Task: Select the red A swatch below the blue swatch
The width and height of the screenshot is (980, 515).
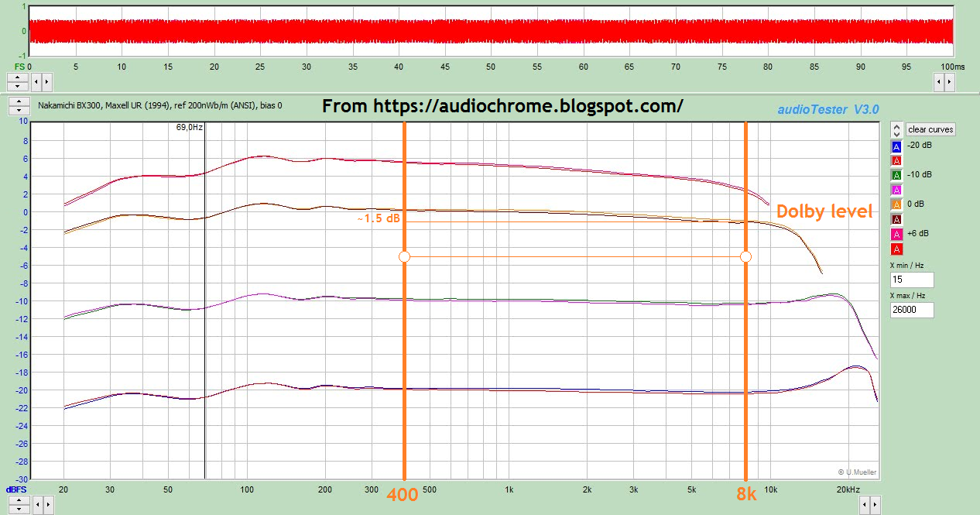Action: tap(896, 161)
